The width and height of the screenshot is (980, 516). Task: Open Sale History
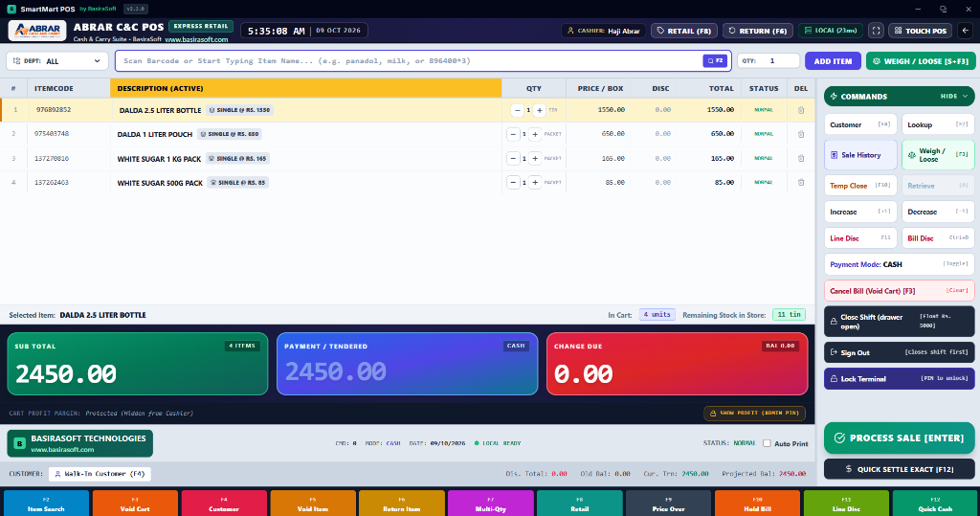pyautogui.click(x=860, y=155)
